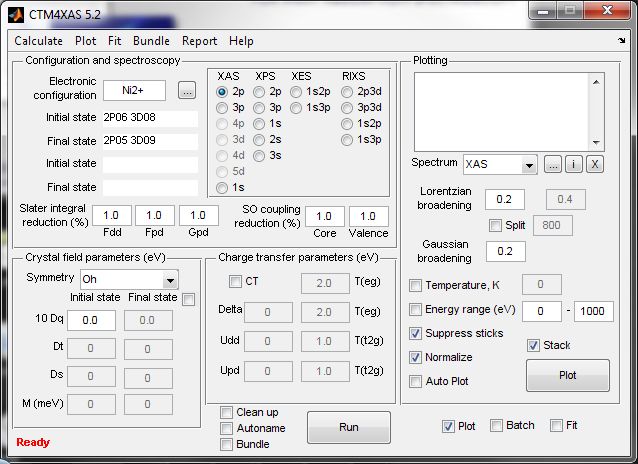Screen dimensions: 638x464
Task: Click the Plot button in Plotting panel
Action: coord(567,375)
